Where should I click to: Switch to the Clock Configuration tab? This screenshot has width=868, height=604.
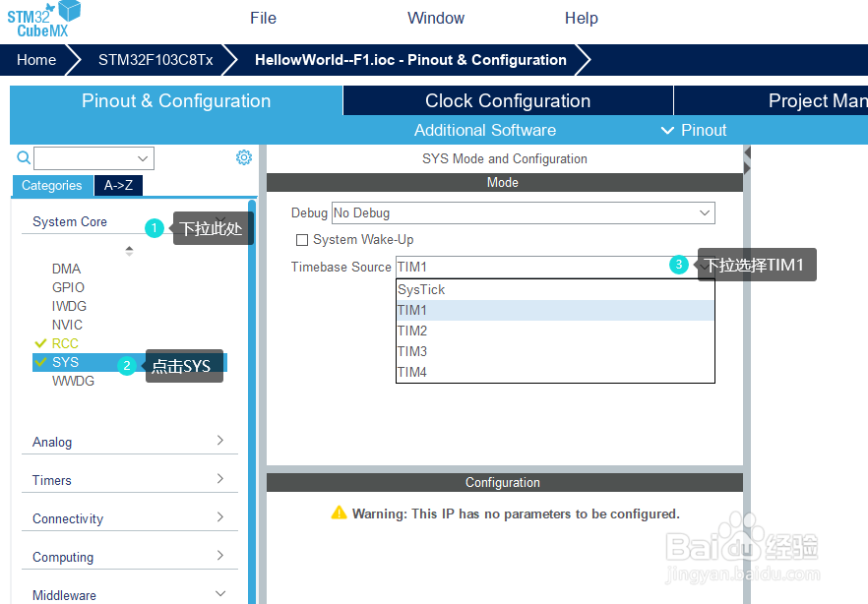508,100
